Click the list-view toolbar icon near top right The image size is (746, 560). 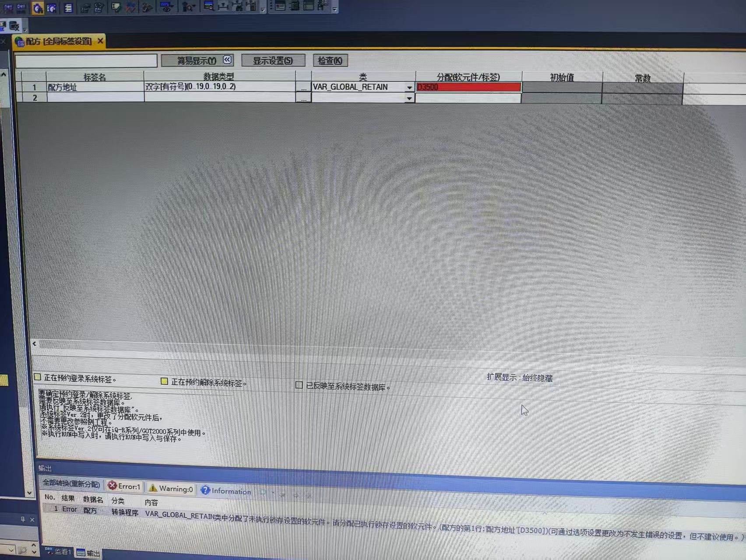point(309,6)
